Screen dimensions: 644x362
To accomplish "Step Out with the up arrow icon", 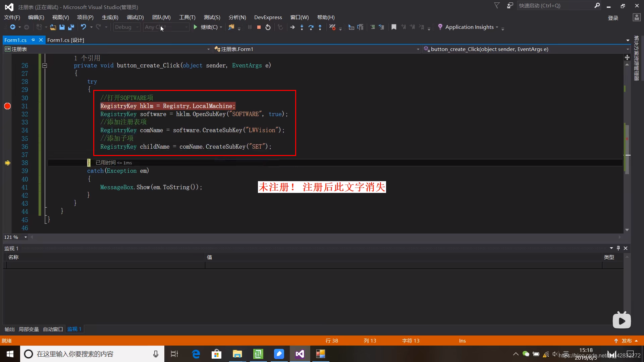I will [x=320, y=27].
